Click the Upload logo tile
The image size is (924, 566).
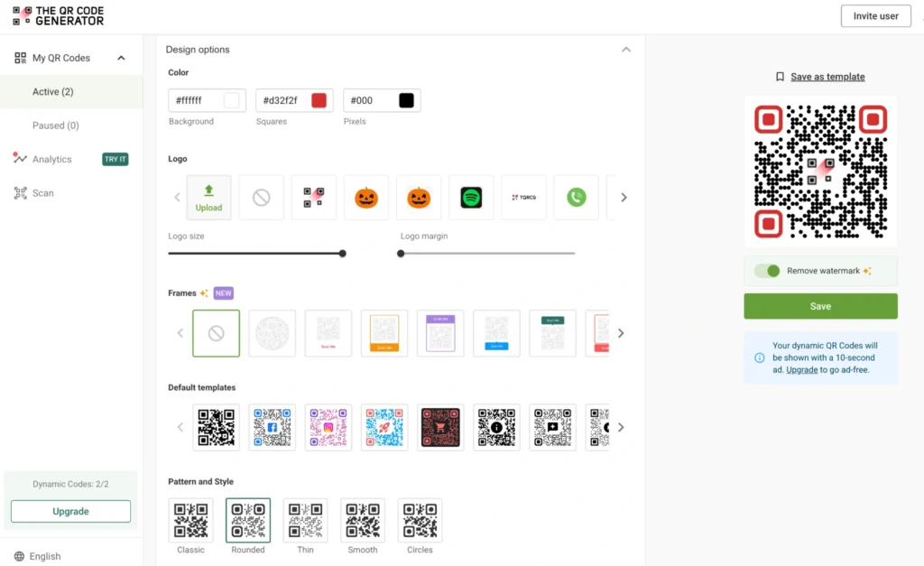click(x=208, y=198)
